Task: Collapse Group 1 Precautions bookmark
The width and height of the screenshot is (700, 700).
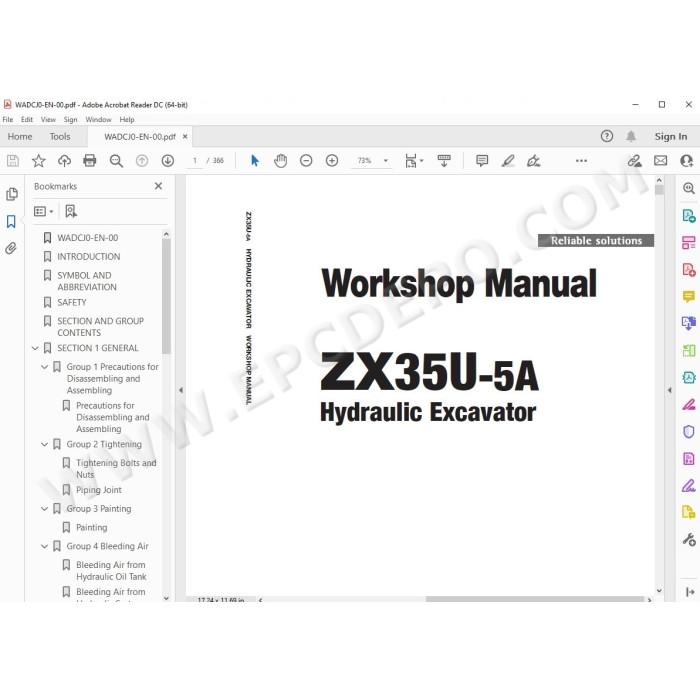Action: point(44,367)
